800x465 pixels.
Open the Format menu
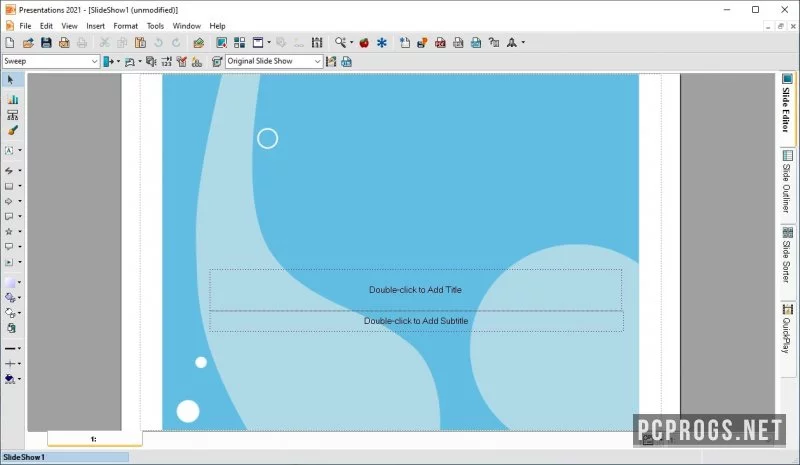pyautogui.click(x=126, y=26)
